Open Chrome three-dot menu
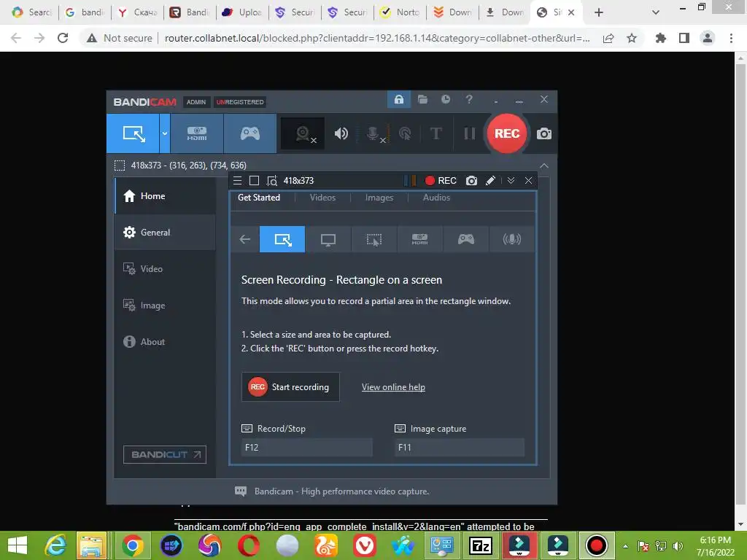This screenshot has height=560, width=747. tap(731, 38)
